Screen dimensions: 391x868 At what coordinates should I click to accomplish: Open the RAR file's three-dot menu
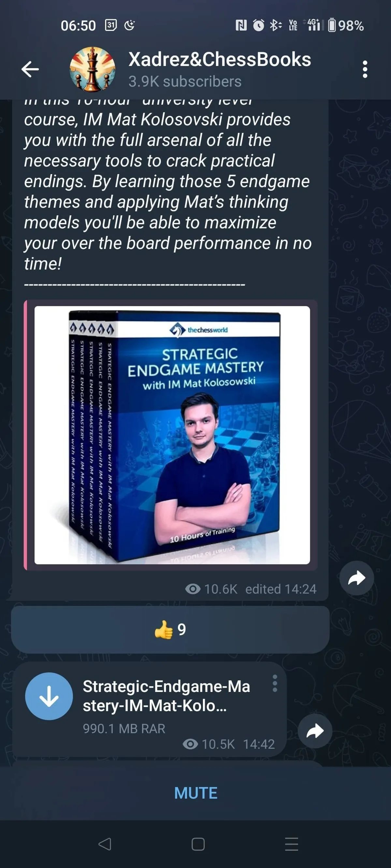tap(275, 683)
